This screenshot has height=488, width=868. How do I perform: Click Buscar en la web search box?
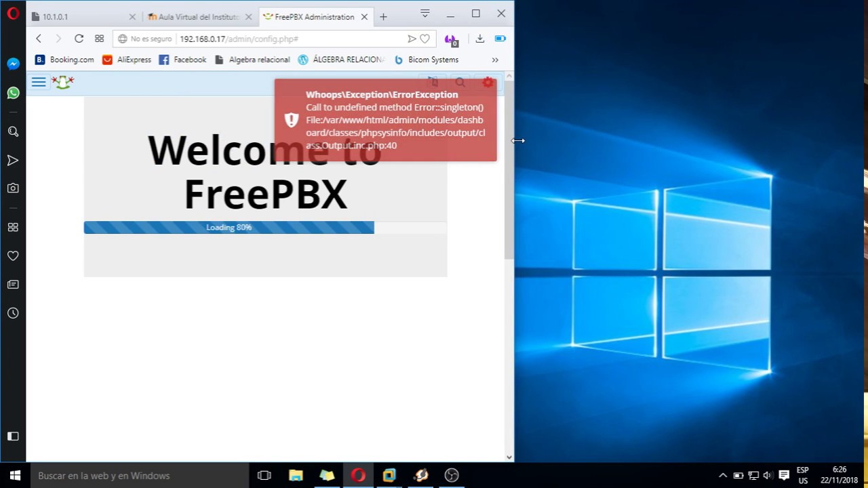140,475
